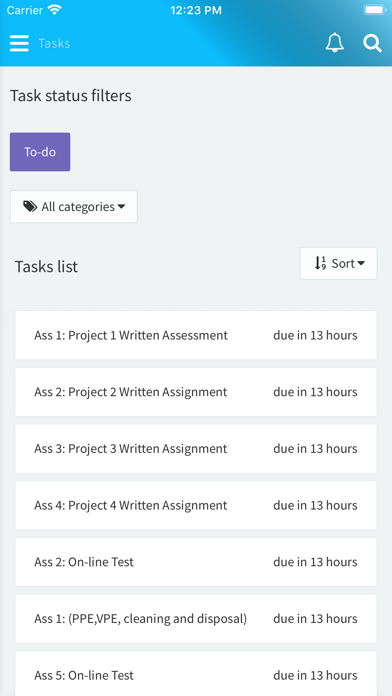Tap the battery indicator icon
The image size is (392, 696).
pyautogui.click(x=375, y=10)
